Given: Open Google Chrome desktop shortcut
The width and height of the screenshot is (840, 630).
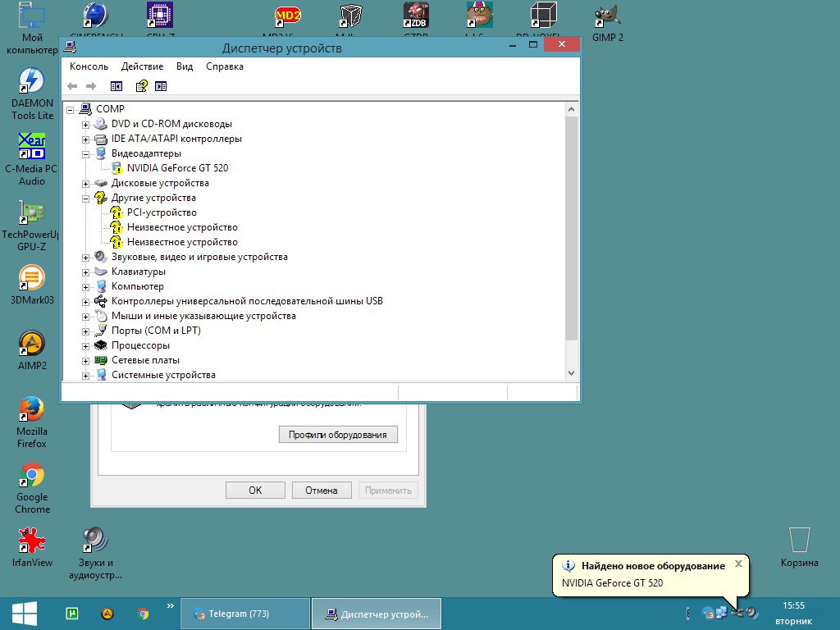Looking at the screenshot, I should point(32,488).
